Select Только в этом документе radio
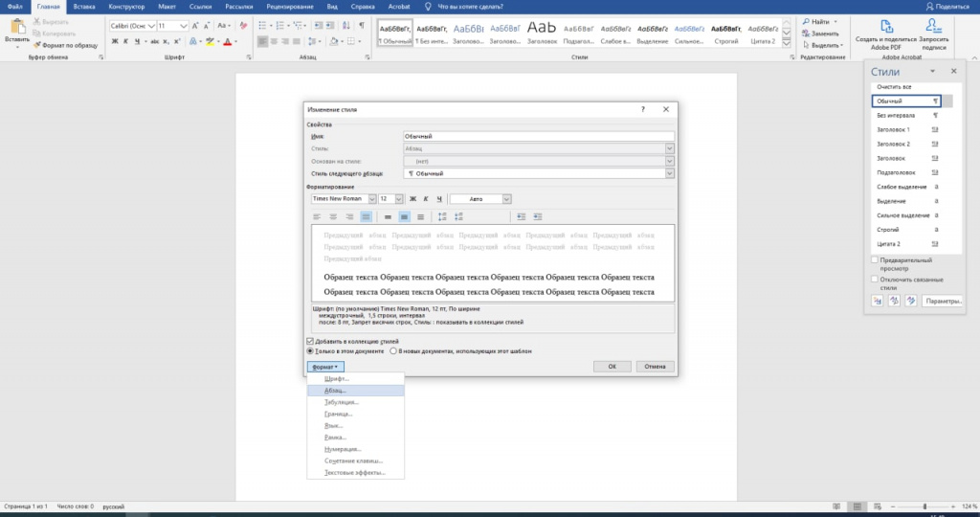The width and height of the screenshot is (980, 517). pos(310,351)
